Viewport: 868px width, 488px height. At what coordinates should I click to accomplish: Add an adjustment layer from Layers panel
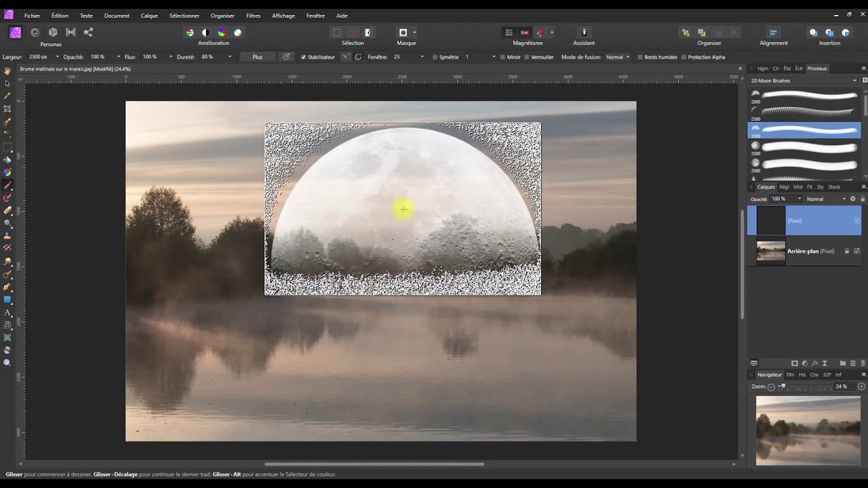[805, 363]
